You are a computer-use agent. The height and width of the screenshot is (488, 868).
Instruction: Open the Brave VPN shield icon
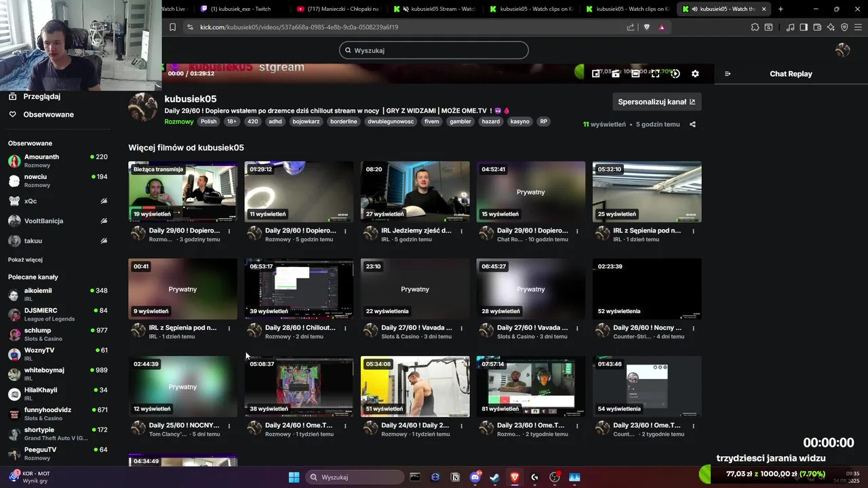pos(844,27)
